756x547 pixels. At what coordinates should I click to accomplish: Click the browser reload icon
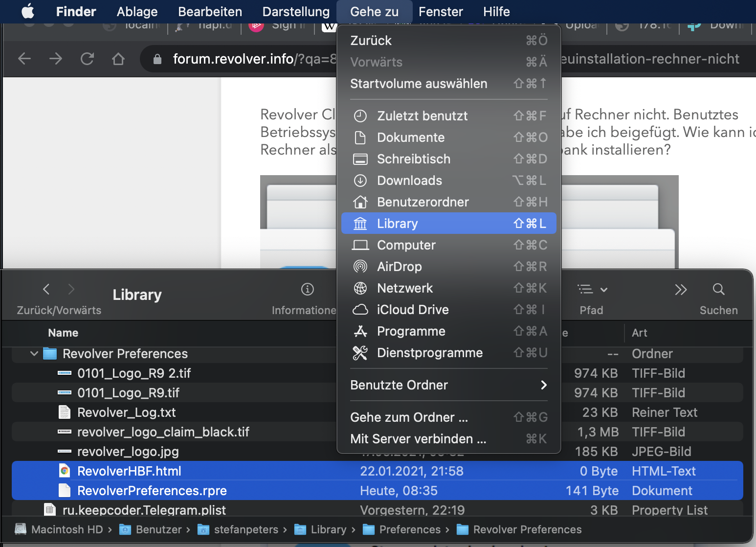click(87, 59)
